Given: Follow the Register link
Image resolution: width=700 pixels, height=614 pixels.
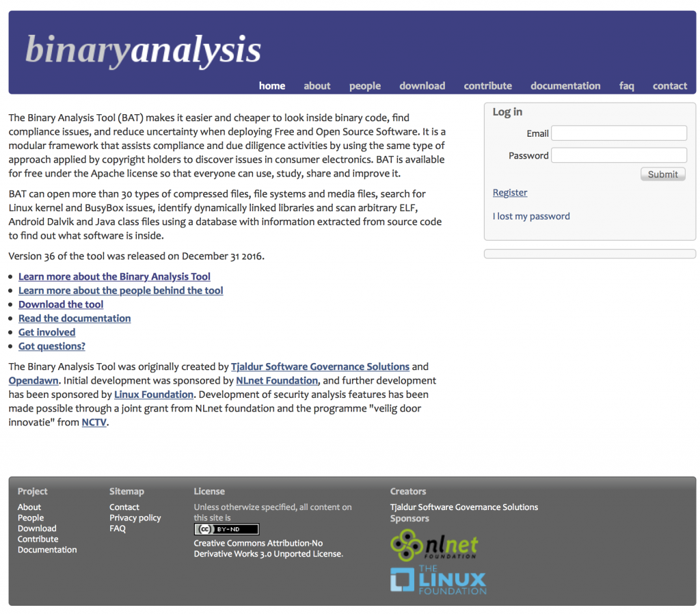Looking at the screenshot, I should [x=510, y=193].
